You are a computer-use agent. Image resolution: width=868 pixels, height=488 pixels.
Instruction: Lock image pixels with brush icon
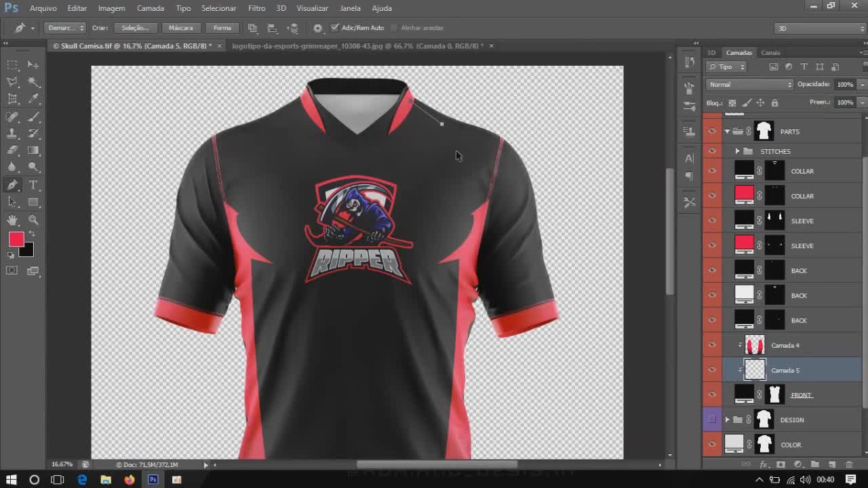point(747,103)
